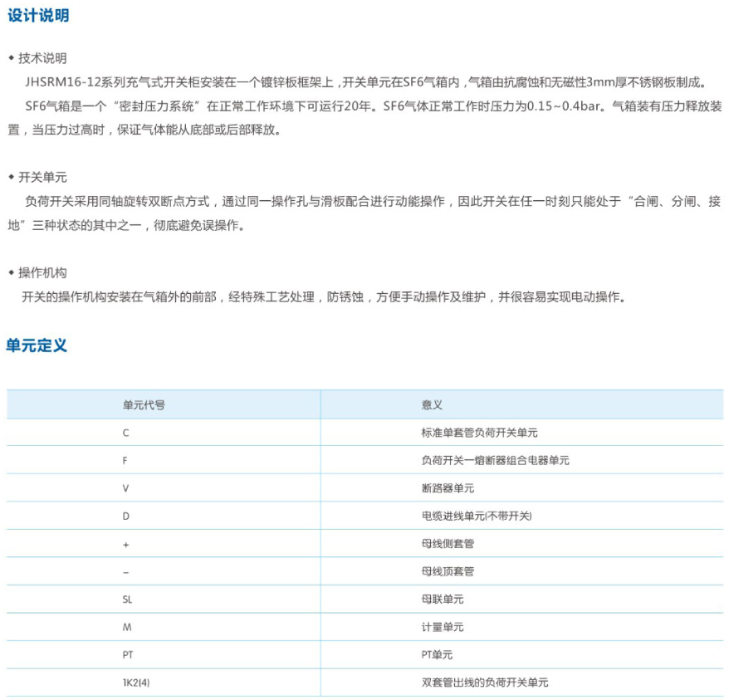
Task: Click the cell 母线顶套管
Action: (x=448, y=571)
